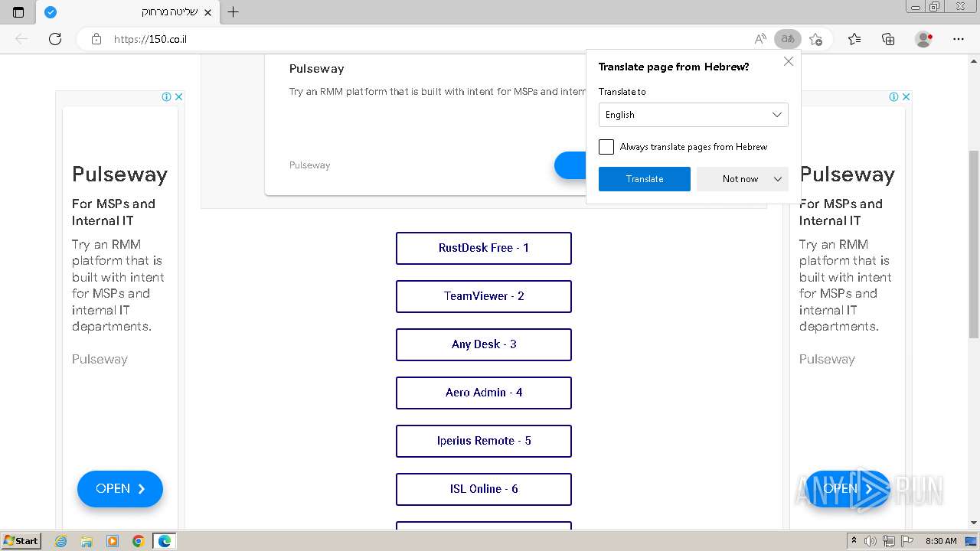Open the Translate to language dropdown

[694, 115]
